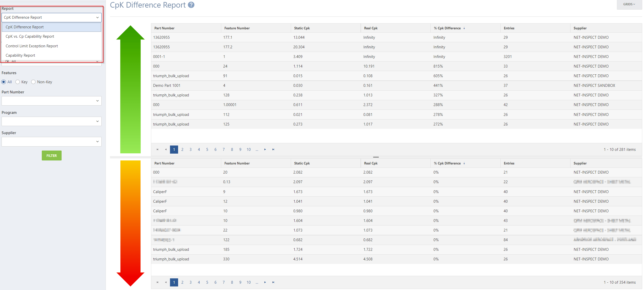This screenshot has height=290, width=644.
Task: Select the Non-Key features radio button
Action: point(33,82)
